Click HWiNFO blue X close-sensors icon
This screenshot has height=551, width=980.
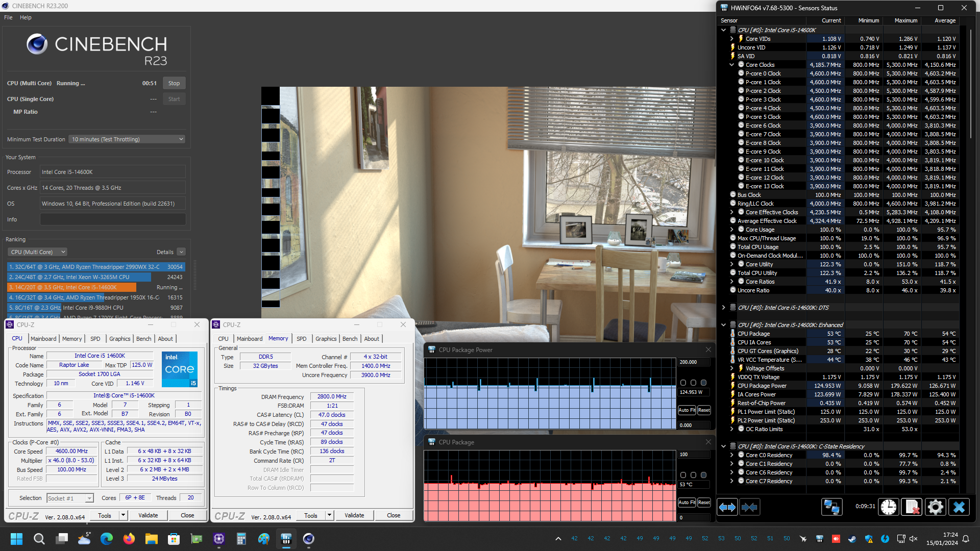tap(959, 507)
